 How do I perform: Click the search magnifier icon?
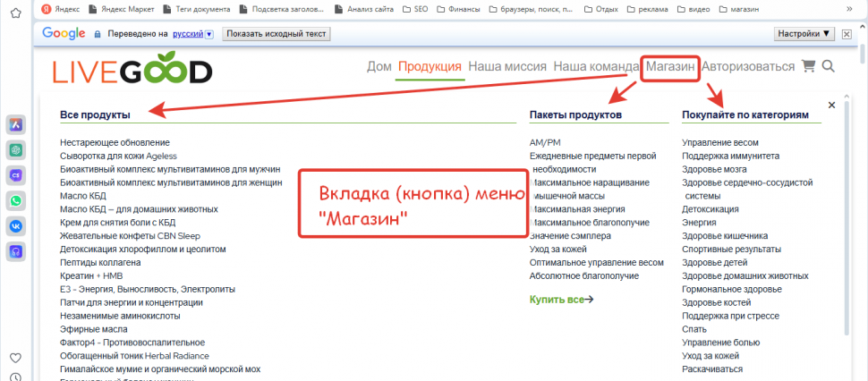tap(828, 66)
